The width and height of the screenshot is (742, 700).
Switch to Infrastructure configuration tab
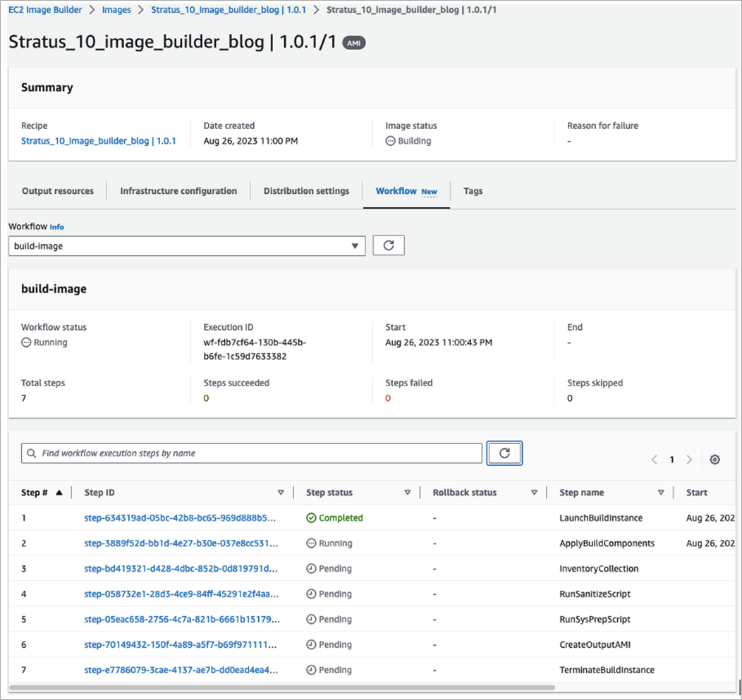tap(178, 191)
